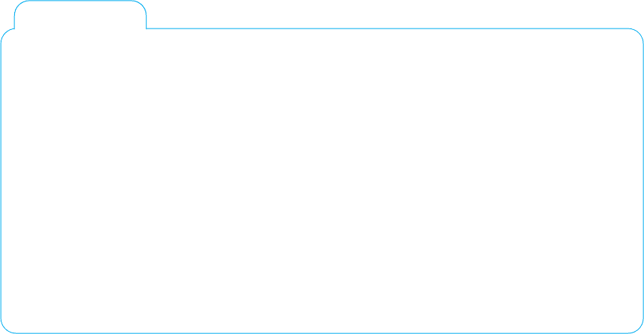Click the tab's left vertical edge
Image resolution: width=644 pixels, height=334 pixels.
[15, 22]
